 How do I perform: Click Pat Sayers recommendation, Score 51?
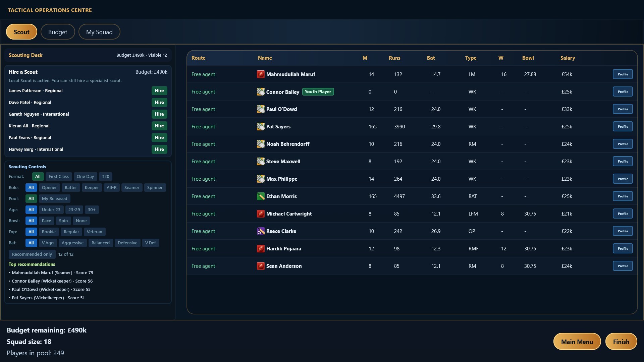pyautogui.click(x=47, y=298)
